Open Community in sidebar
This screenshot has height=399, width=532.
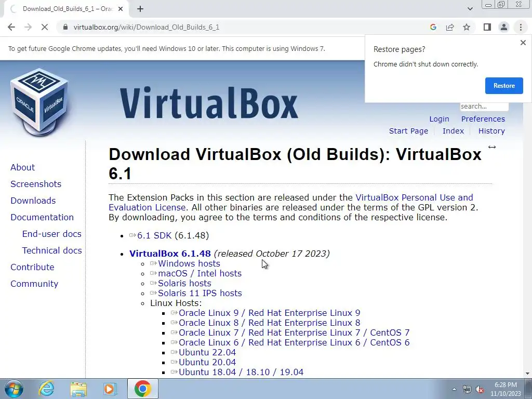click(34, 284)
